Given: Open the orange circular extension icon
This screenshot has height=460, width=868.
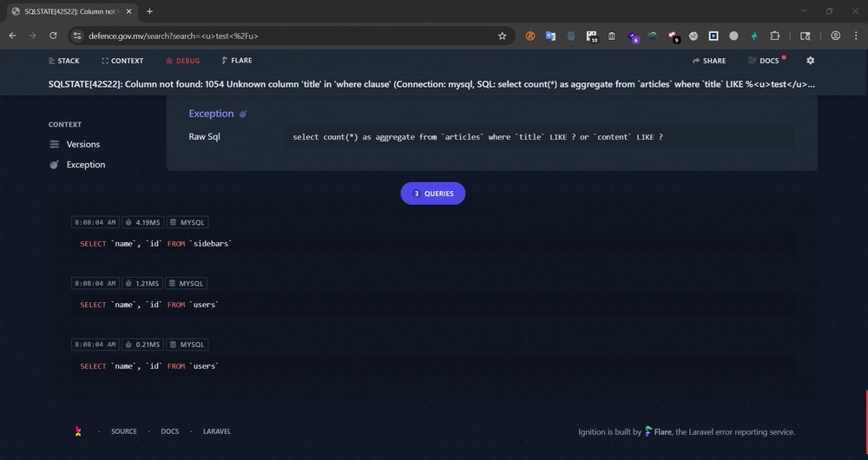Looking at the screenshot, I should click(530, 36).
